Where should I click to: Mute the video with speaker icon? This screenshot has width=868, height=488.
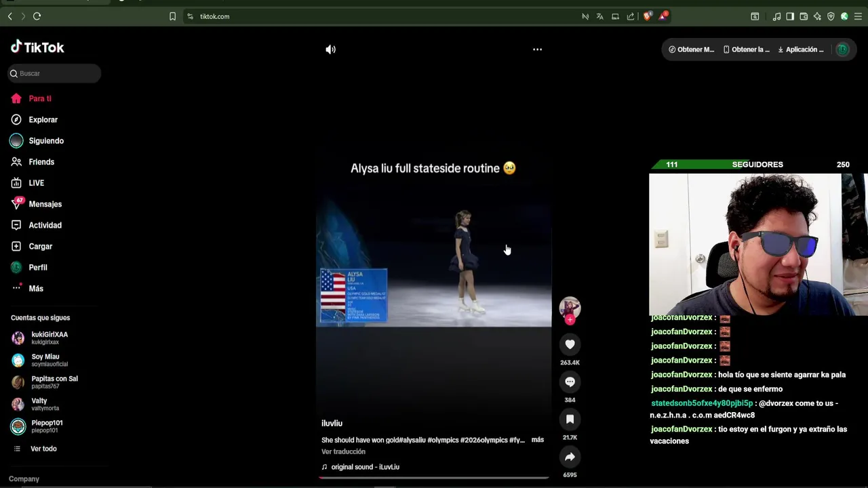click(330, 49)
